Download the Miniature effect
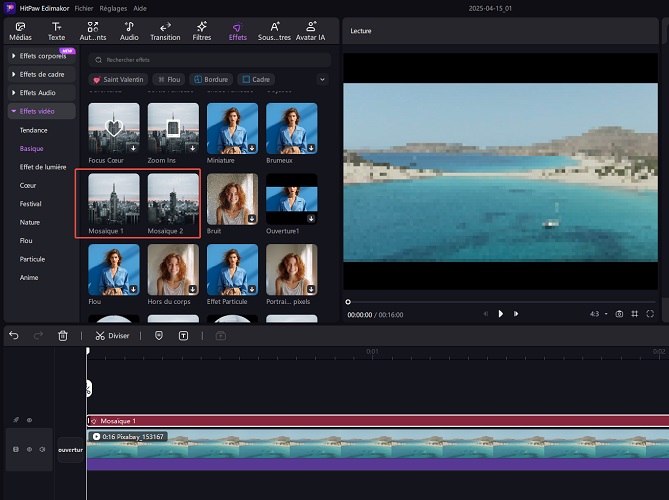This screenshot has width=669, height=500. coord(252,148)
